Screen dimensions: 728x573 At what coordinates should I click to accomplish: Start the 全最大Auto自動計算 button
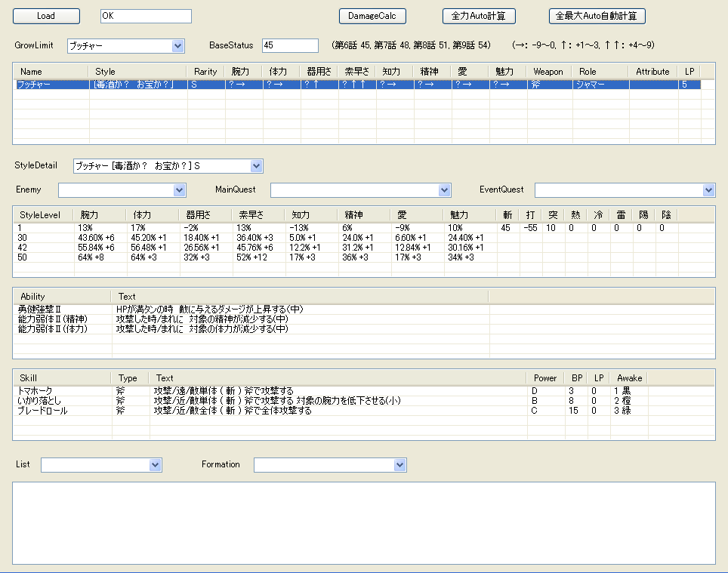597,17
